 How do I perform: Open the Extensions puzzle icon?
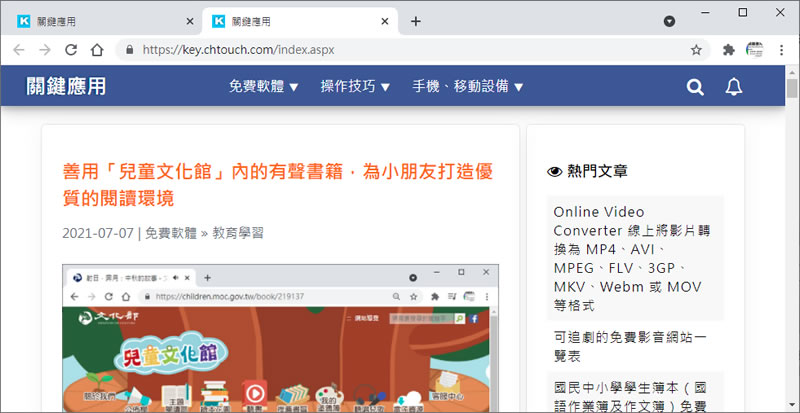[729, 50]
